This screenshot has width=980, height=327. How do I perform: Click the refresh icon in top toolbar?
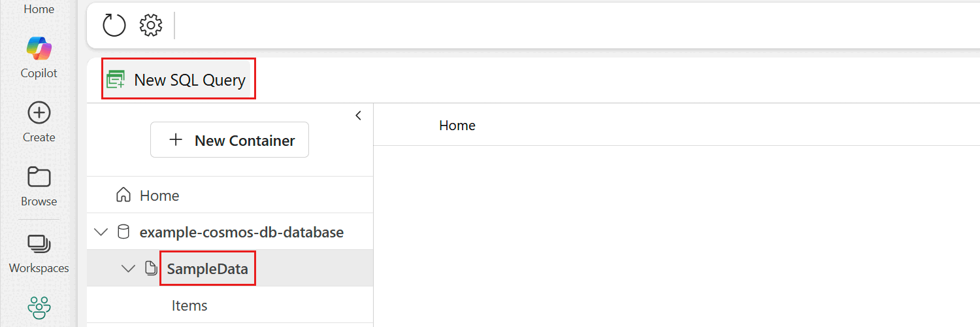(x=114, y=26)
